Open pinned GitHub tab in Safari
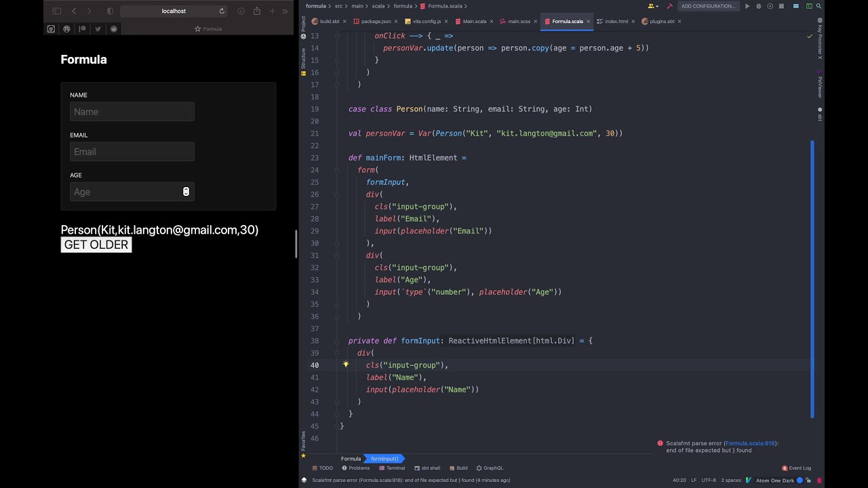Screen dimensions: 868x488 [51, 29]
